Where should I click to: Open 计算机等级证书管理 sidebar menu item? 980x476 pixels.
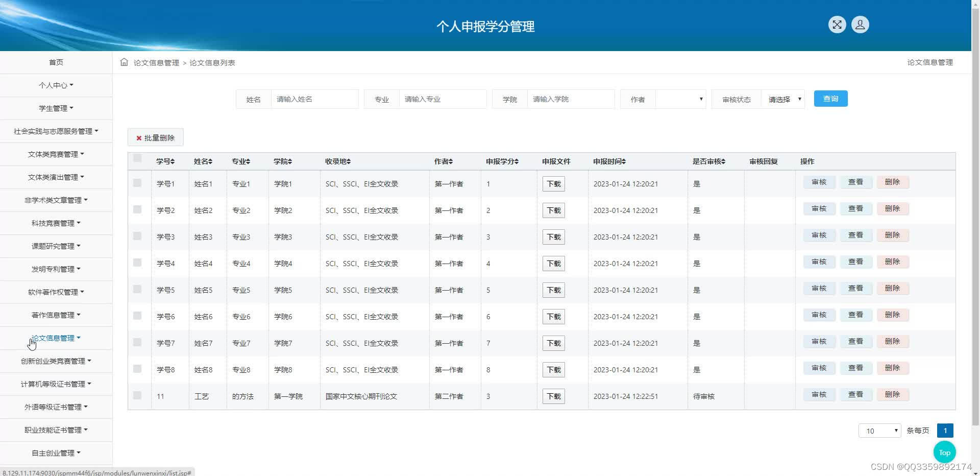[56, 384]
